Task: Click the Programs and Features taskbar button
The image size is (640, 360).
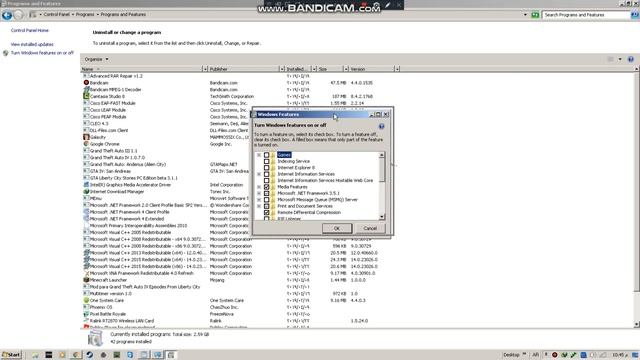Action: point(171,355)
